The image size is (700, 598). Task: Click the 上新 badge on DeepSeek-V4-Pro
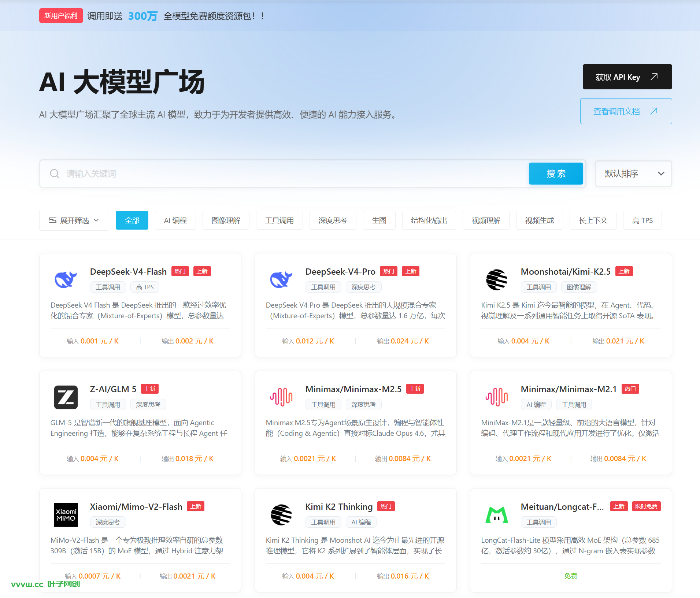pyautogui.click(x=411, y=271)
